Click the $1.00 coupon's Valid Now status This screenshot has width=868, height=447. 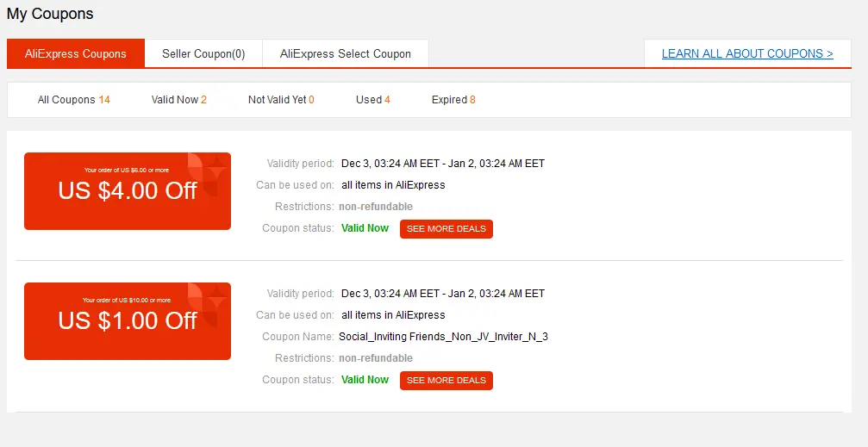pyautogui.click(x=365, y=380)
